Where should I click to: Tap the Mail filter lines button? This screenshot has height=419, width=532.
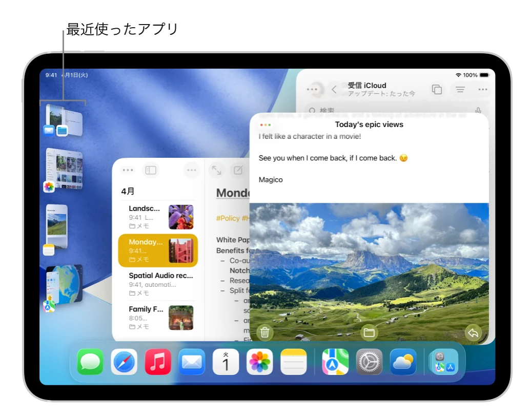[460, 90]
